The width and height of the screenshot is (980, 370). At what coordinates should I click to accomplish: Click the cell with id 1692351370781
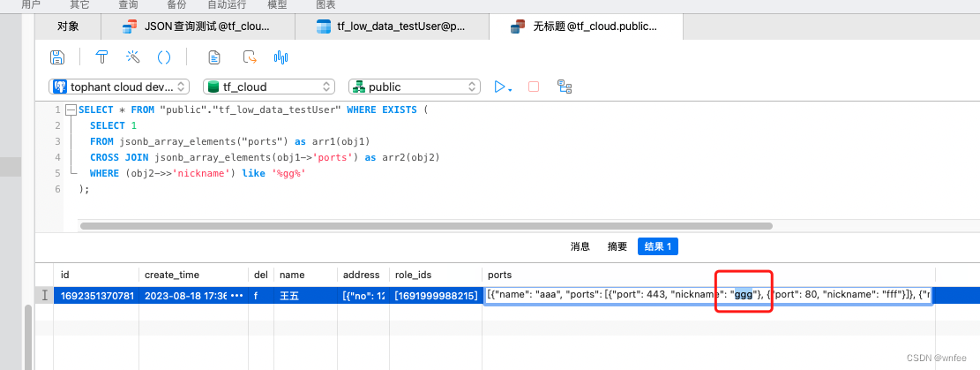click(x=96, y=295)
